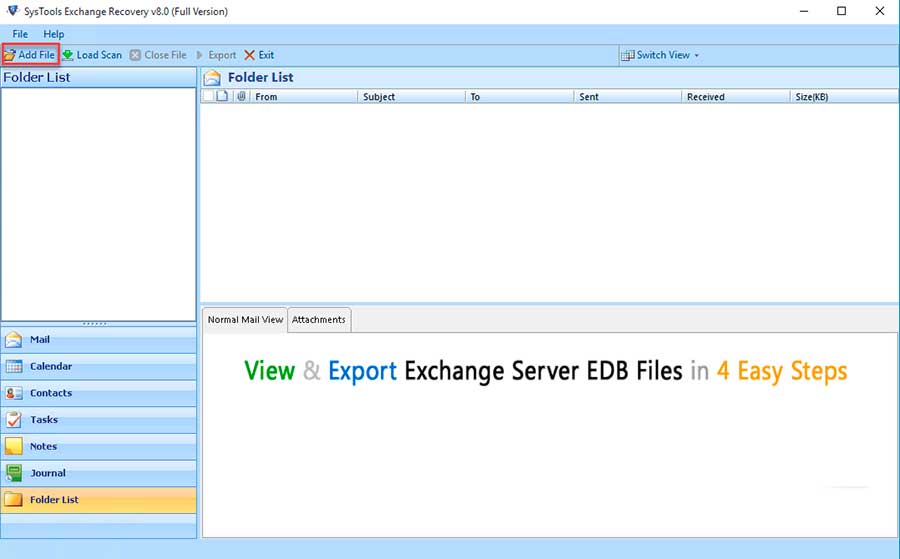Image resolution: width=900 pixels, height=559 pixels.
Task: Open the Switch View dropdown
Action: tap(660, 55)
